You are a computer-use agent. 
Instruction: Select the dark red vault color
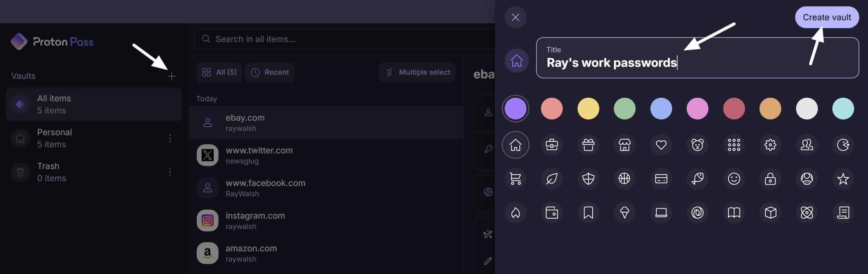pyautogui.click(x=734, y=109)
